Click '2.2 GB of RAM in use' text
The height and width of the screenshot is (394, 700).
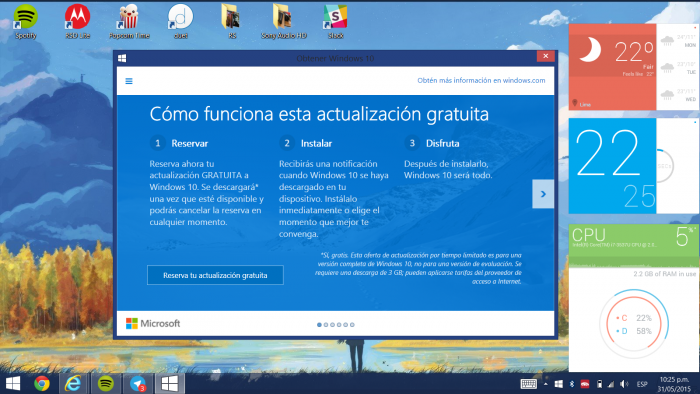(x=664, y=274)
